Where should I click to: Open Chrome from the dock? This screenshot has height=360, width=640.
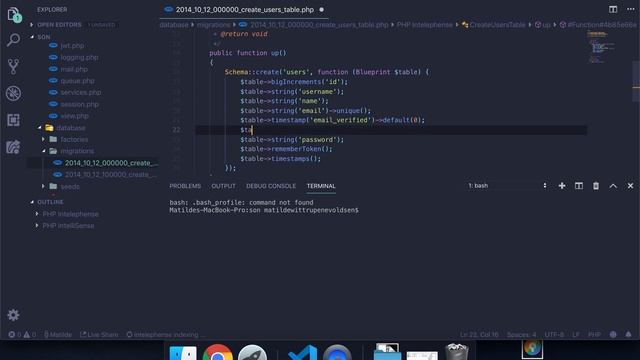tap(218, 353)
